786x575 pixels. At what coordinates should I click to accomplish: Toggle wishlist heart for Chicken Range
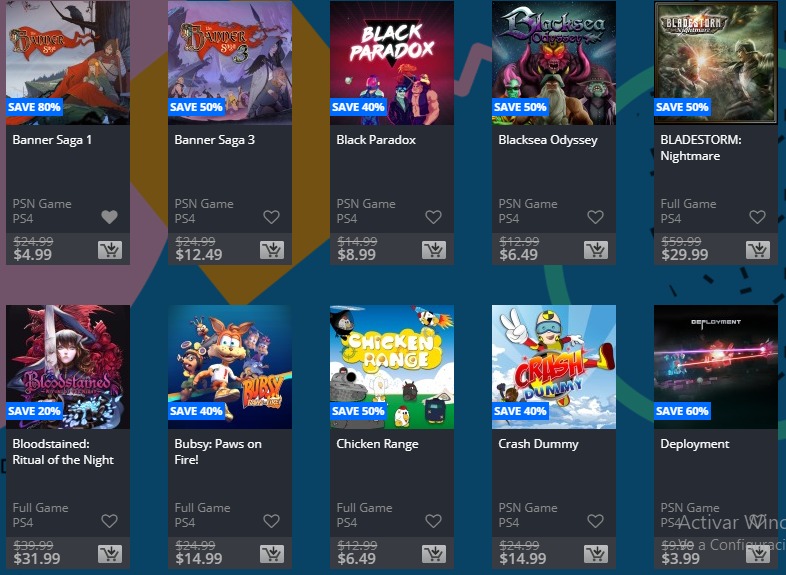tap(433, 521)
